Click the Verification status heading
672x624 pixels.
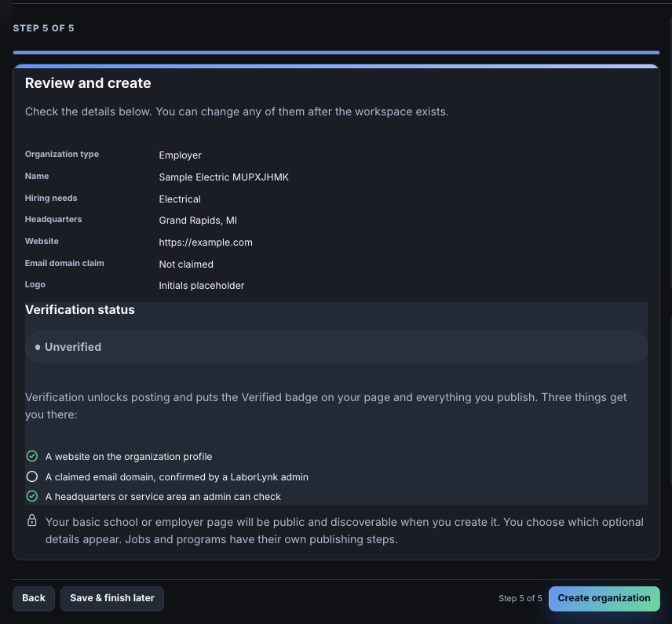[x=80, y=309]
